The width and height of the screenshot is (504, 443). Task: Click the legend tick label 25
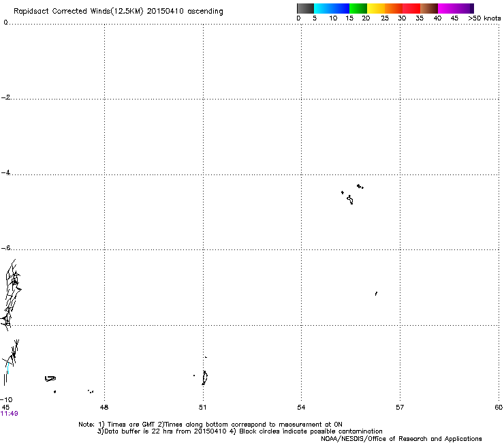[x=384, y=18]
